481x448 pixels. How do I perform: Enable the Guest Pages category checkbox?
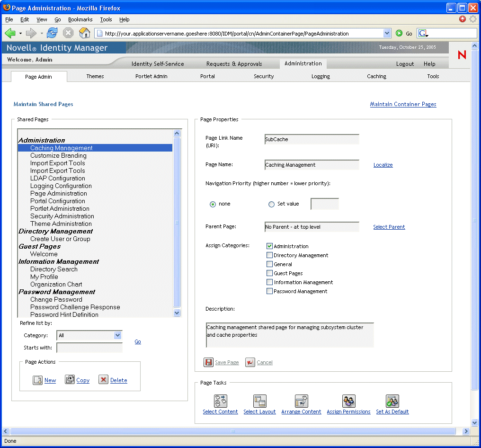point(269,273)
